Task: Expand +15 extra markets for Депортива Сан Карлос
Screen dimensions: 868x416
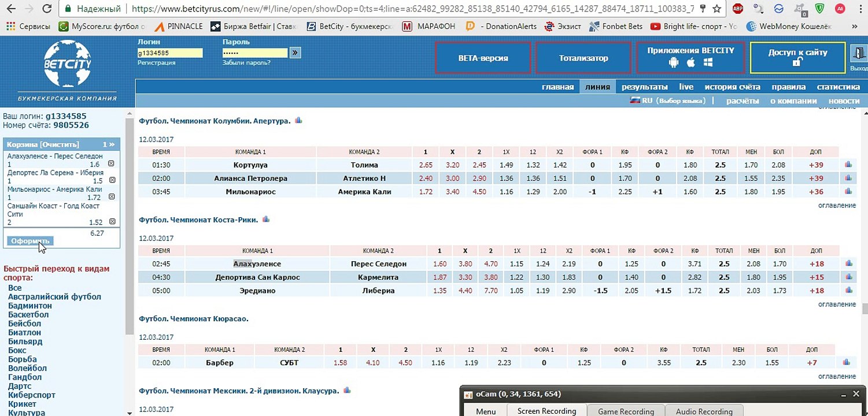Action: coord(816,277)
